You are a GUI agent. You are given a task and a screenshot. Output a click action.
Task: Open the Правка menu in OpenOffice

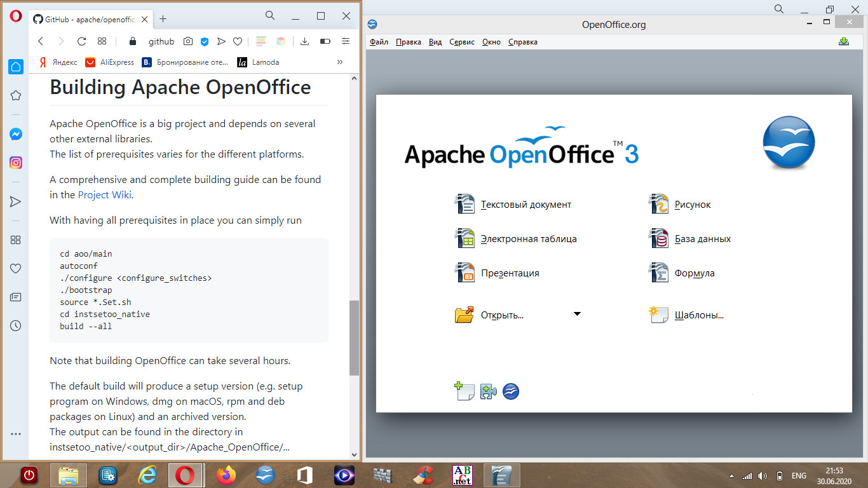coord(409,42)
